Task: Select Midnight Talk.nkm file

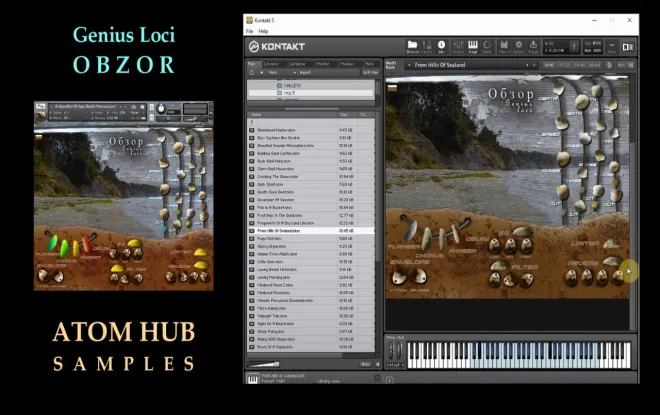Action: point(310,316)
